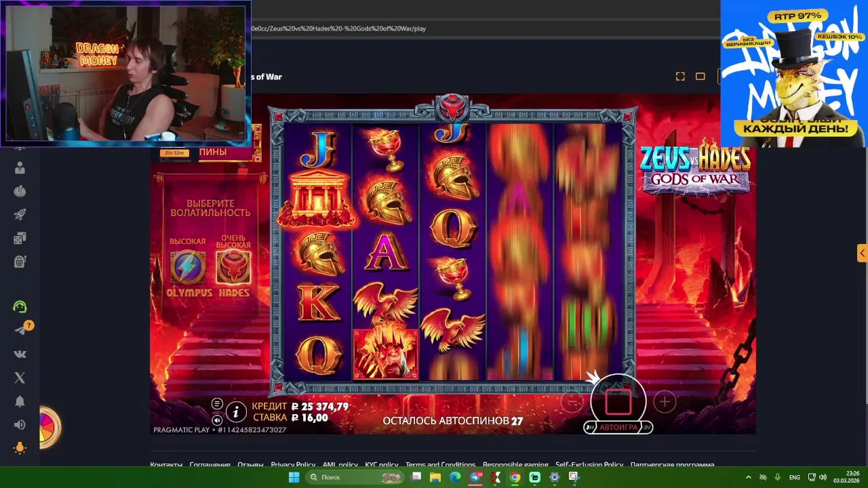Open Task View on taskbar
868x488 pixels.
click(416, 477)
